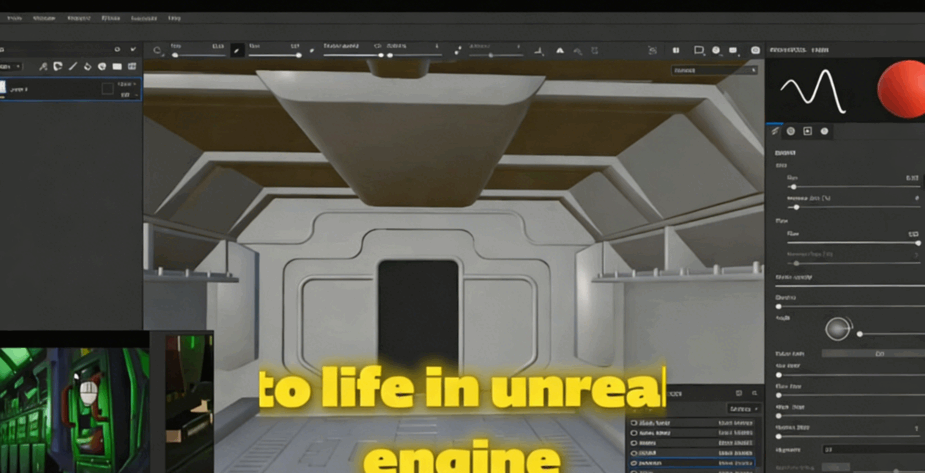Open the leftmost menu in the menu bar
This screenshot has height=473, width=925.
[x=14, y=18]
